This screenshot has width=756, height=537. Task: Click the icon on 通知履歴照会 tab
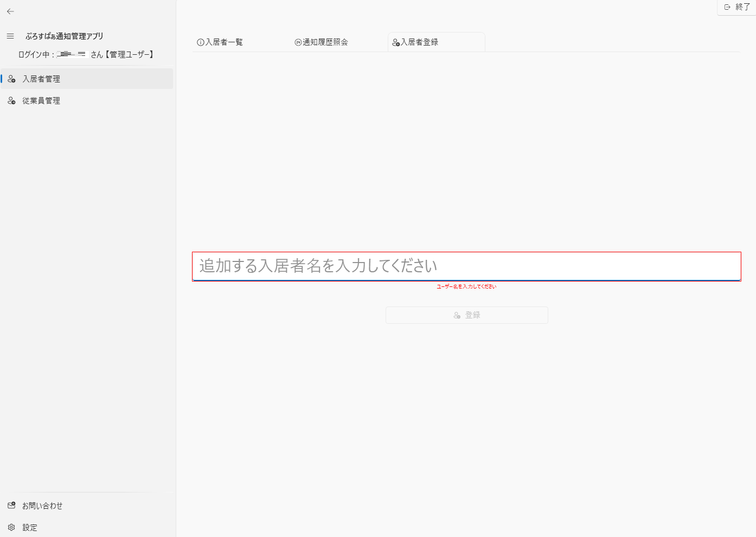(x=298, y=42)
